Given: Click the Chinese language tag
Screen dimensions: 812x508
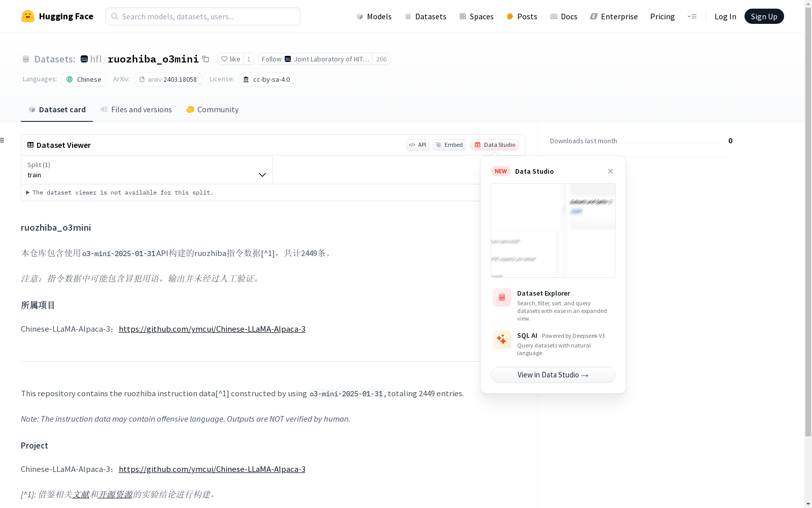Looking at the screenshot, I should (84, 79).
